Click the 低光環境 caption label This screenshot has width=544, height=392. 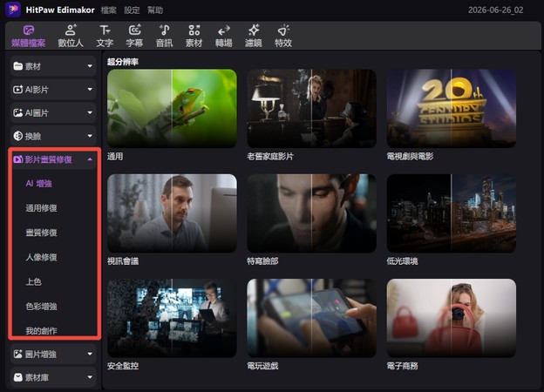403,261
